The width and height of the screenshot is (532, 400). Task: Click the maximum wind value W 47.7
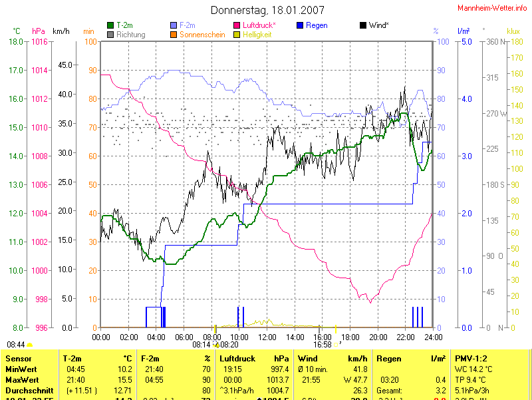[356, 379]
